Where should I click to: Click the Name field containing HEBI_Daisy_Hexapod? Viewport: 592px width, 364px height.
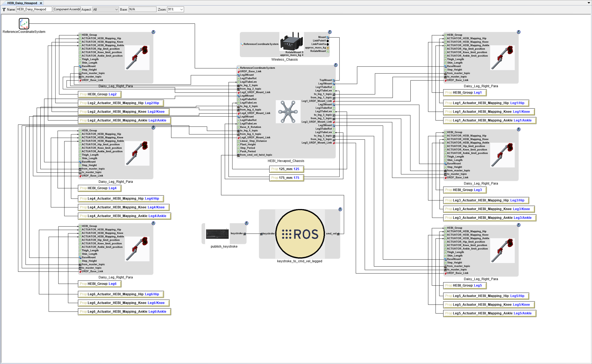34,9
